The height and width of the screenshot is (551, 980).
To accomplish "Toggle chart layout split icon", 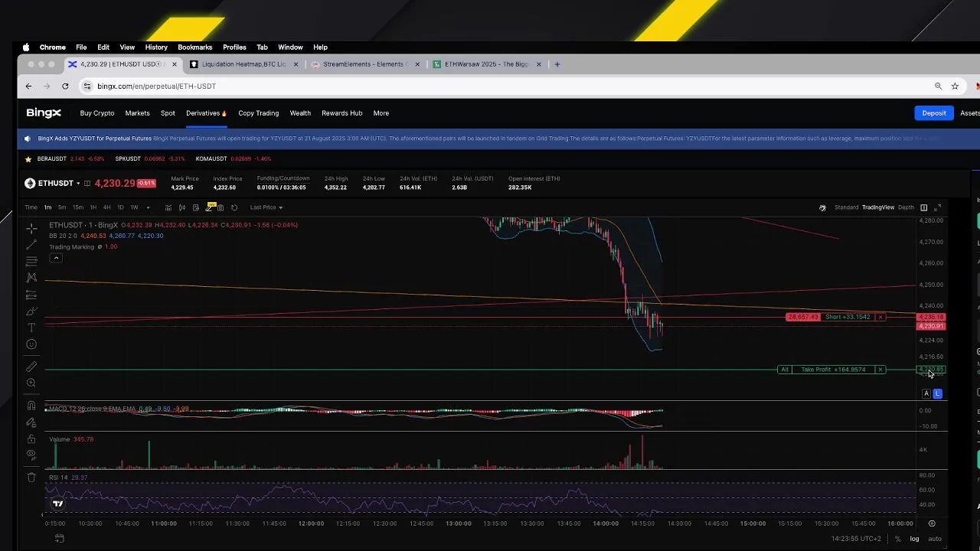I will click(x=923, y=207).
